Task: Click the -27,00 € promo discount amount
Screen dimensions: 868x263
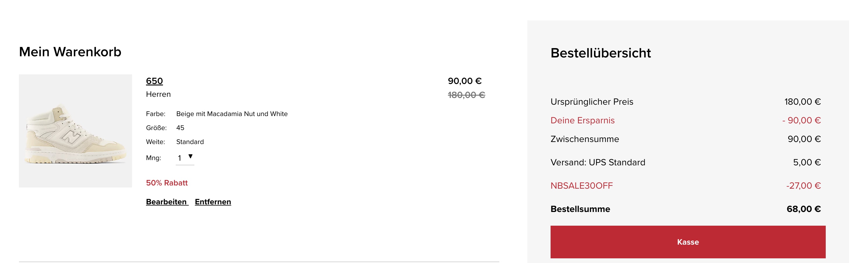Action: point(803,186)
